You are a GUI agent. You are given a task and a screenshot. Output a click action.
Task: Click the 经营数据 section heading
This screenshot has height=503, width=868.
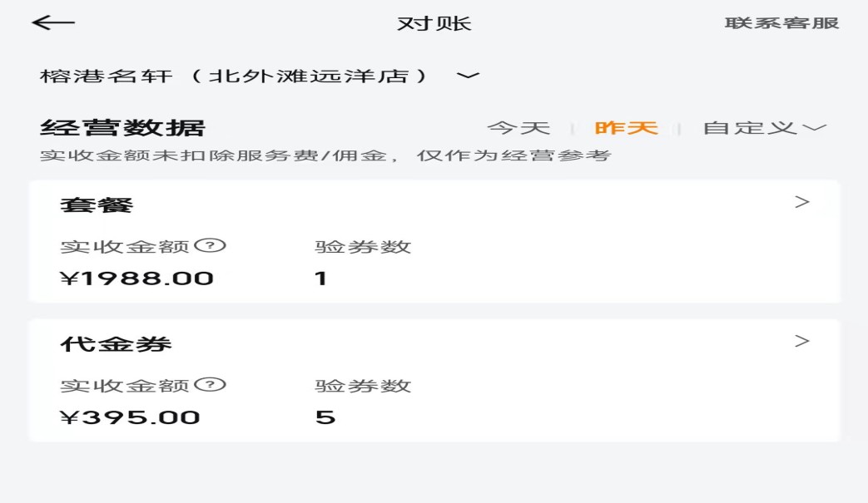[122, 128]
